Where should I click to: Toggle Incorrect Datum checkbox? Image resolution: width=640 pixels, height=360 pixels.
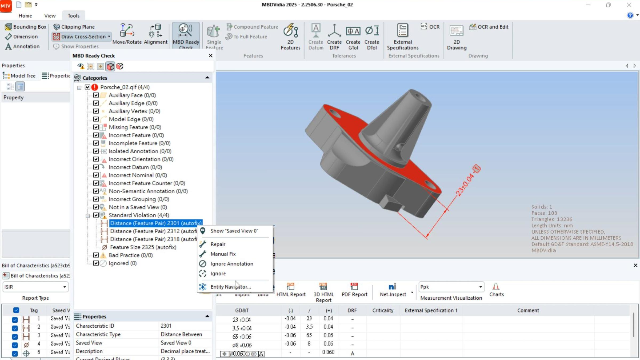pos(96,167)
